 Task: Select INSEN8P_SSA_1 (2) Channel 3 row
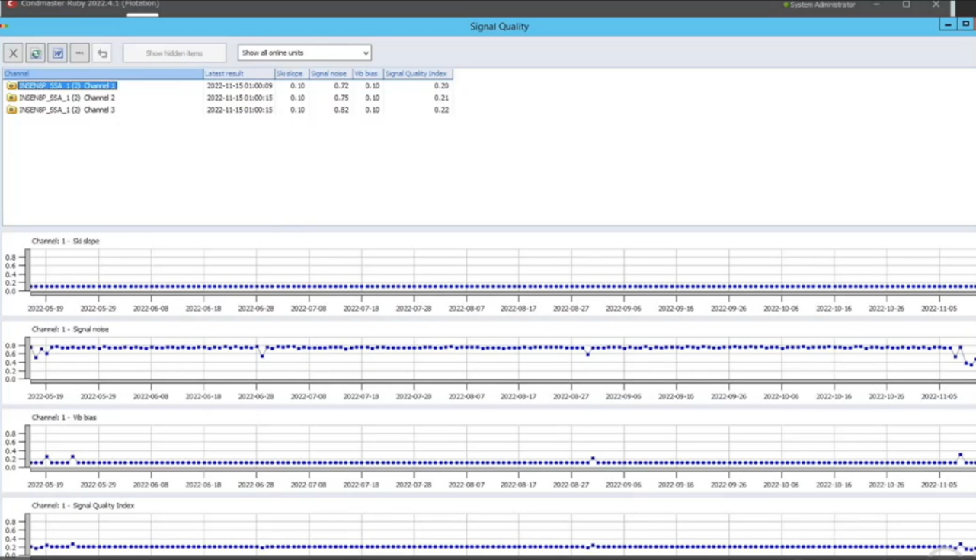pyautogui.click(x=67, y=110)
